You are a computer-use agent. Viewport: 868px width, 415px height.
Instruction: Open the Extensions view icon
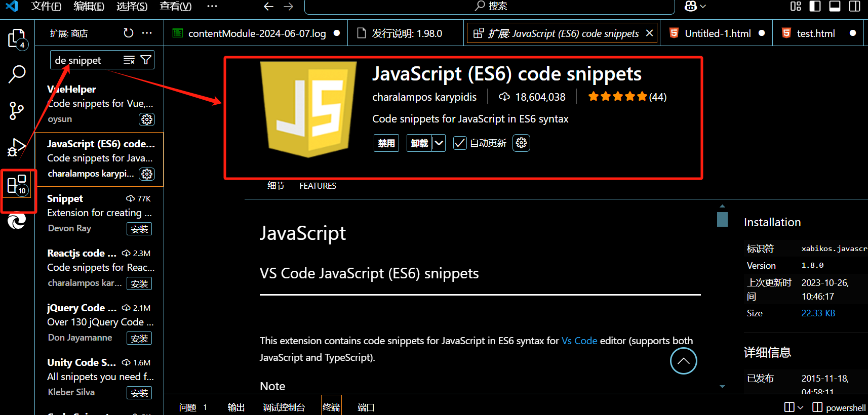point(17,185)
